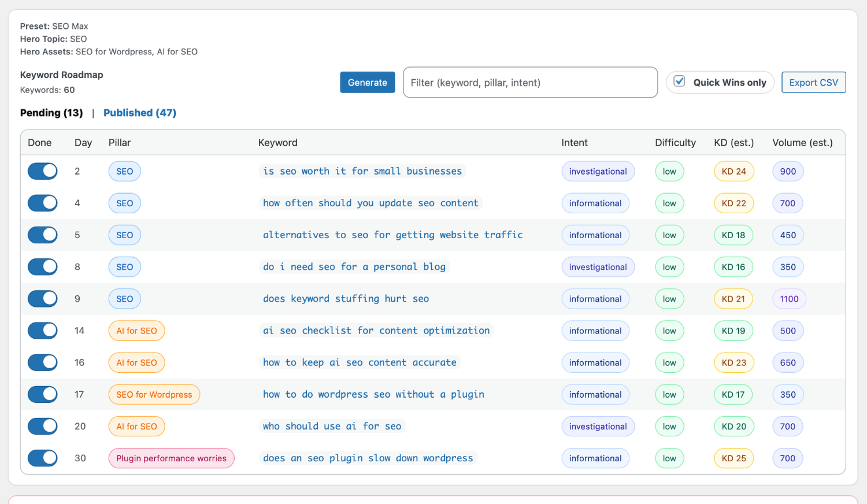
Task: Click the KD 24 badge on the first row
Action: (x=733, y=171)
